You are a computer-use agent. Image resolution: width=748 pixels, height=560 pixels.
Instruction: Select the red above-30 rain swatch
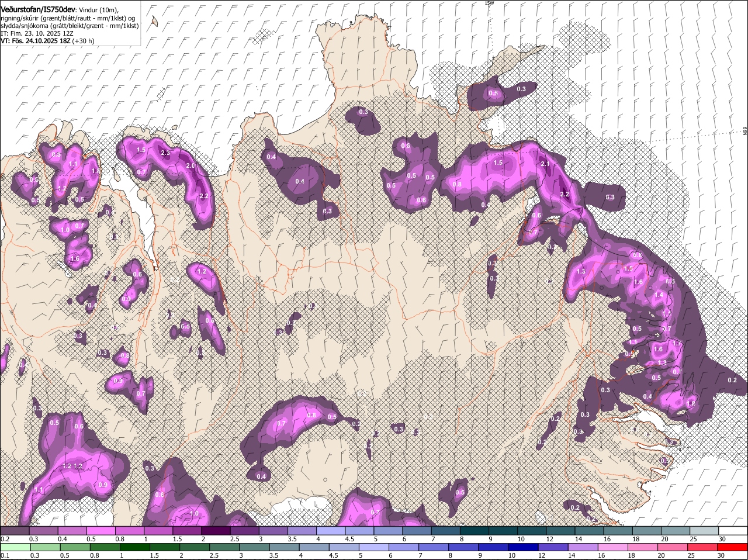click(733, 547)
